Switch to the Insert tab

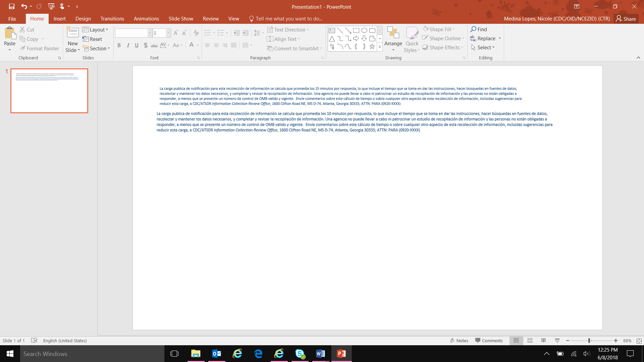59,19
